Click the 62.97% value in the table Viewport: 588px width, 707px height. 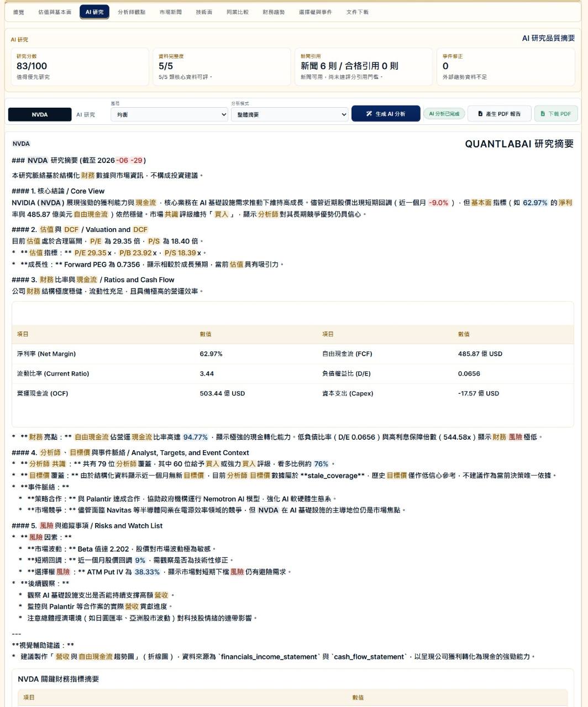pyautogui.click(x=211, y=353)
